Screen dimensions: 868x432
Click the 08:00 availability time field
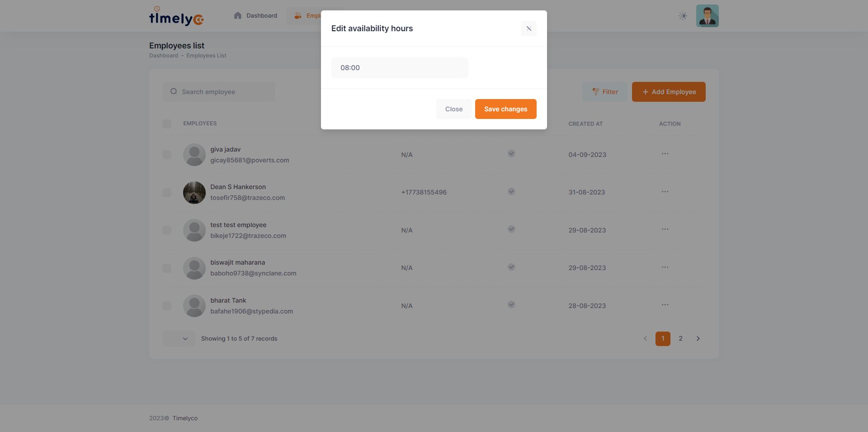click(x=400, y=68)
